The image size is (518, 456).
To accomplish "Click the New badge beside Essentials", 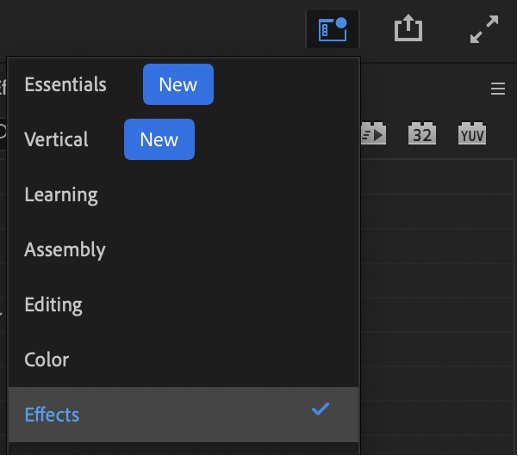I will point(178,84).
